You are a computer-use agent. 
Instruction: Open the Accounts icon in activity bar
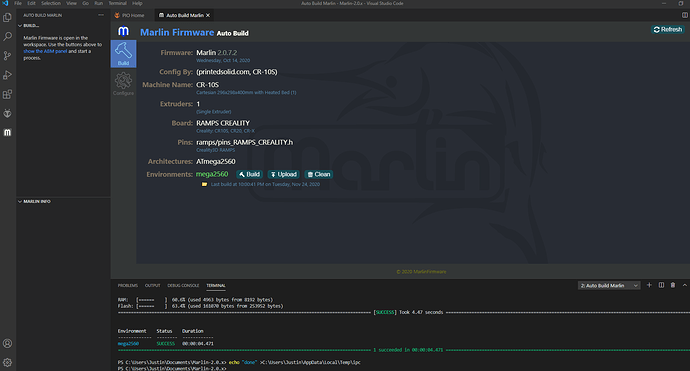(x=7, y=343)
